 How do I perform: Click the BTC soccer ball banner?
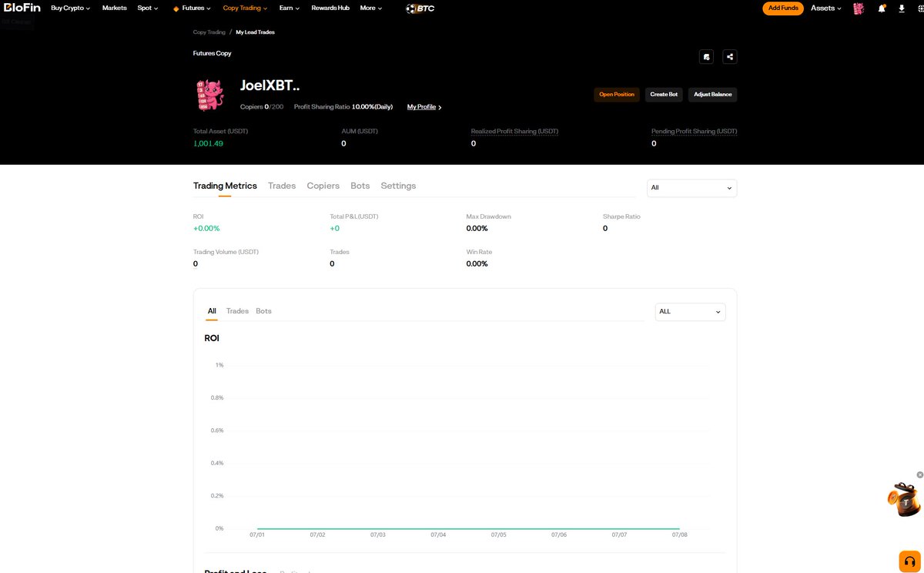420,8
